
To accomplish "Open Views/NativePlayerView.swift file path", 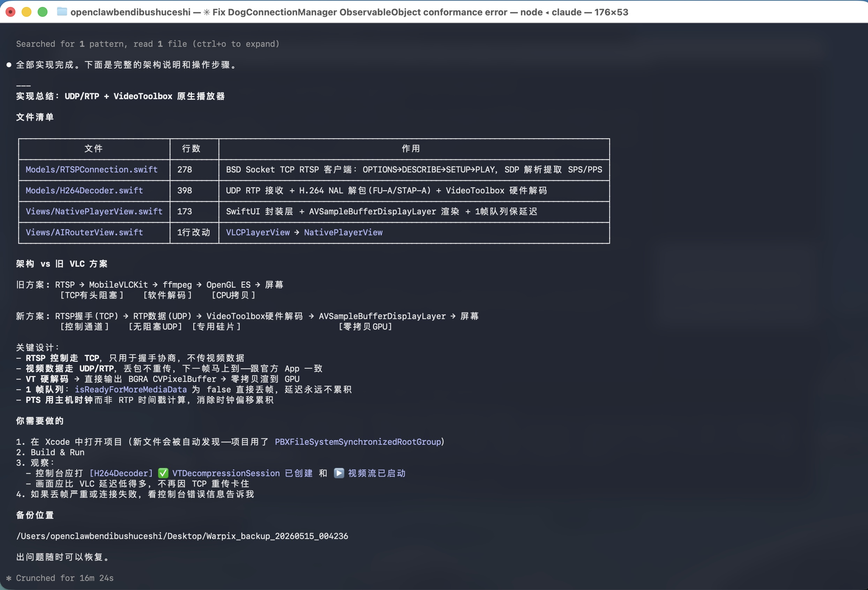I will [x=94, y=212].
